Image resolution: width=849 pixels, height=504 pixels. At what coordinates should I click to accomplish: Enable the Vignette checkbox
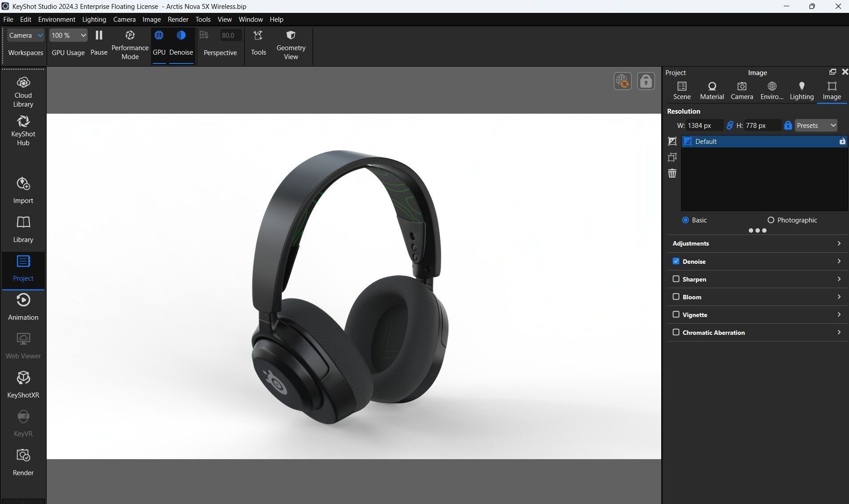[x=676, y=314]
